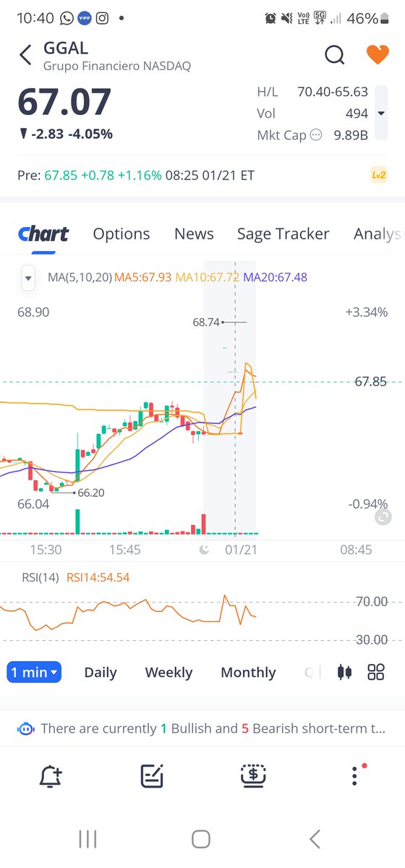405x868 pixels.
Task: Open stock search magnifier icon
Action: click(334, 54)
